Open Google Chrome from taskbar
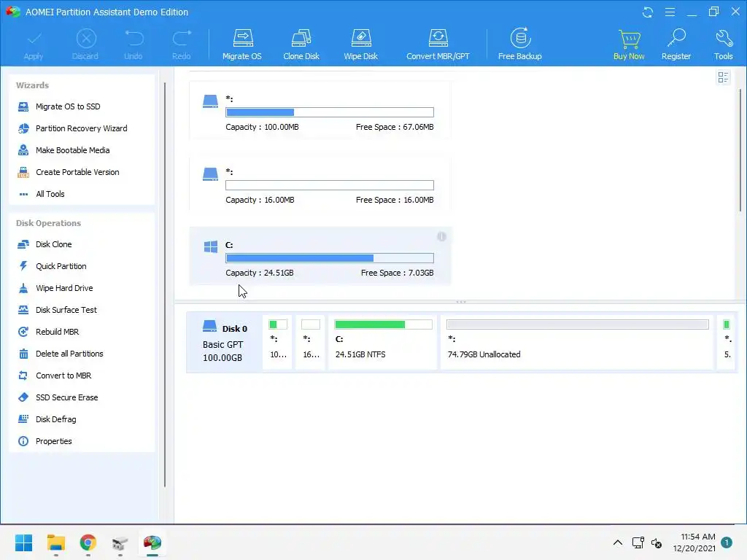The width and height of the screenshot is (747, 560). pos(88,542)
